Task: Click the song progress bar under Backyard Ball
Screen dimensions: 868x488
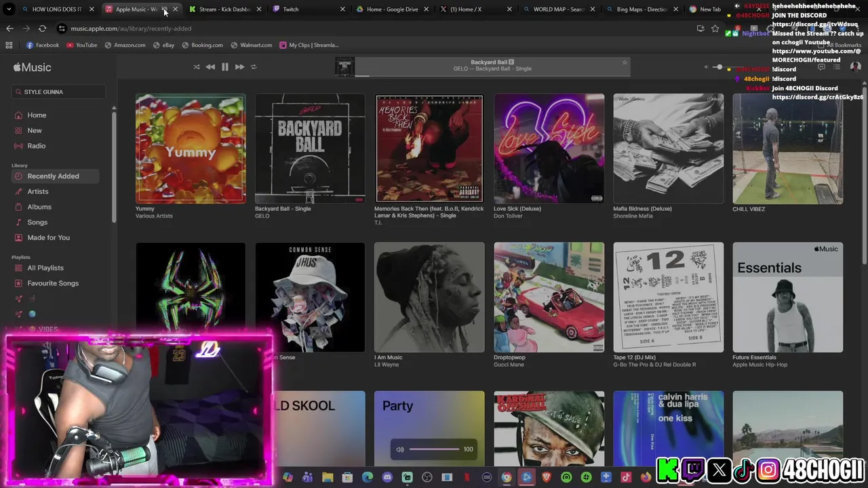Action: tap(492, 75)
